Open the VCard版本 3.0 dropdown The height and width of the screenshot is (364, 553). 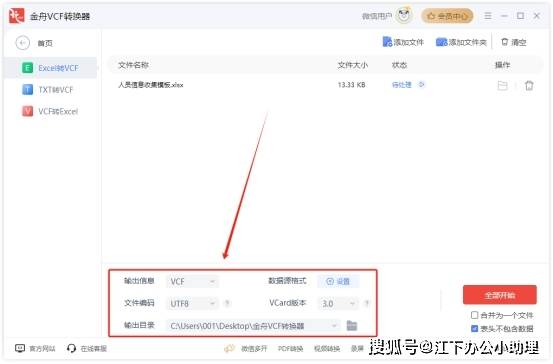[338, 303]
